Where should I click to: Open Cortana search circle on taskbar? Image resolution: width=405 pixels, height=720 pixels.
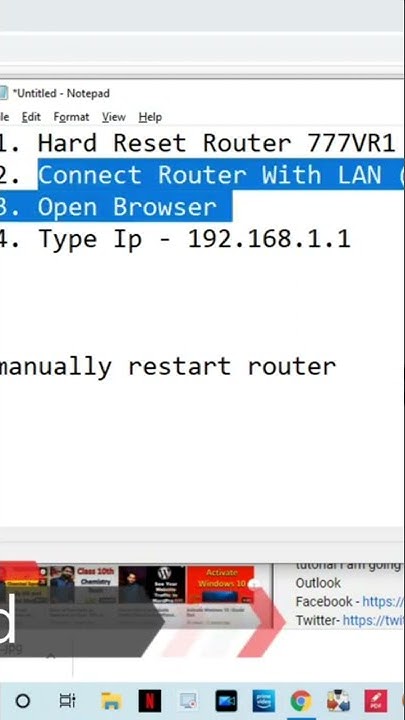(x=22, y=701)
